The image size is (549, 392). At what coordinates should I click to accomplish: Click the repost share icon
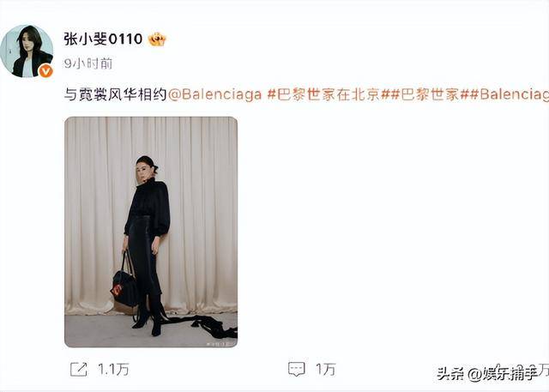click(78, 369)
